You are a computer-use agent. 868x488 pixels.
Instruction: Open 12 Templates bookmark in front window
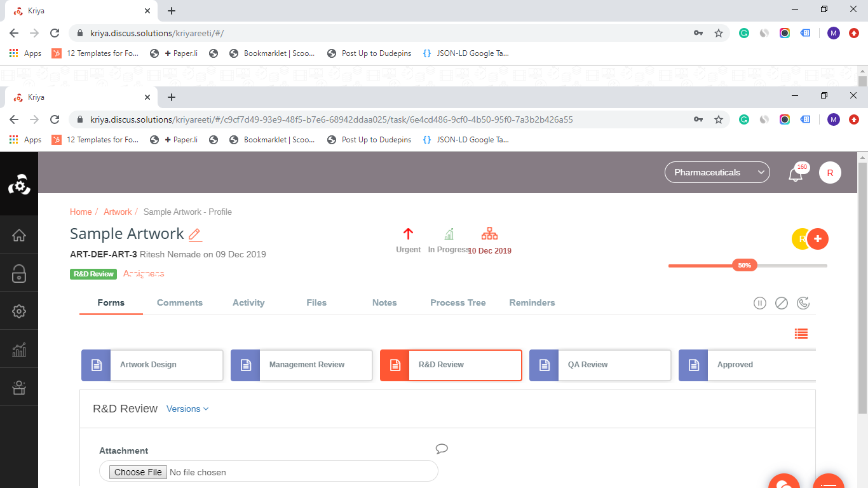pyautogui.click(x=95, y=140)
